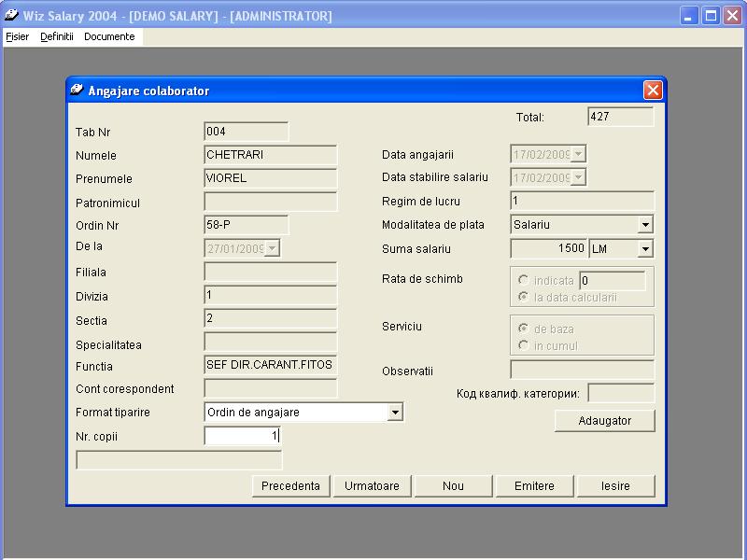Screen dimensions: 747x560
Task: Click the Angajare colaborator dialog icon
Action: (78, 91)
